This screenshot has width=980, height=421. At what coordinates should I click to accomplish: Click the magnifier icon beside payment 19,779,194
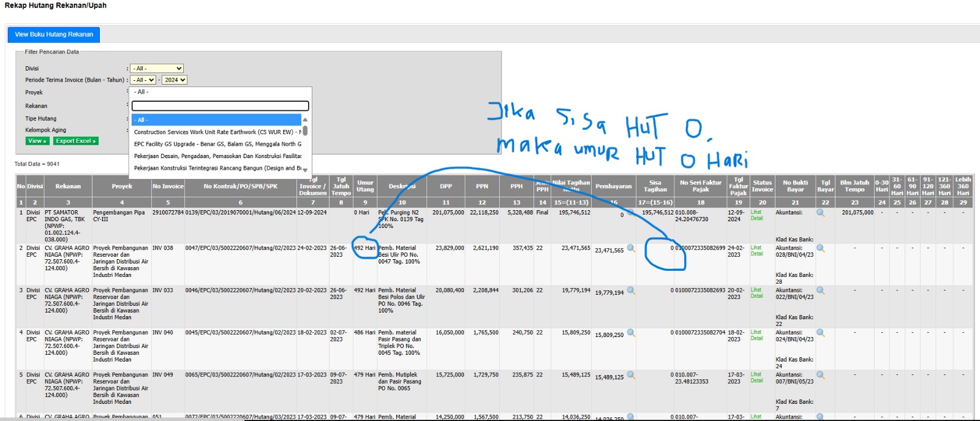pos(631,291)
